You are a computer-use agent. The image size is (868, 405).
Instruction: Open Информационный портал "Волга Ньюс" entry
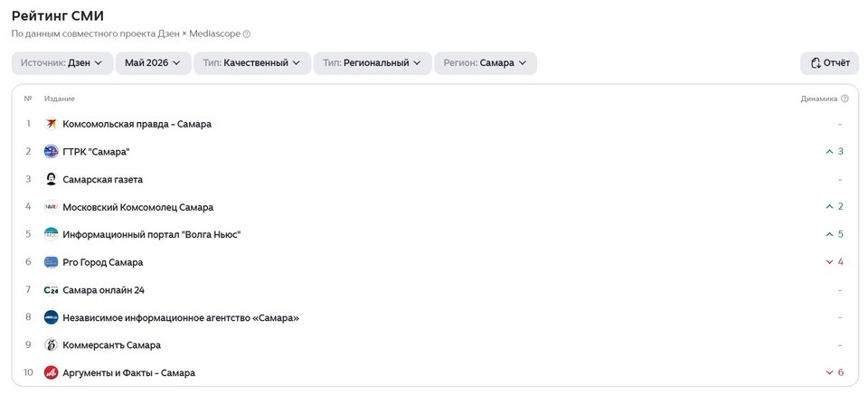(x=152, y=234)
